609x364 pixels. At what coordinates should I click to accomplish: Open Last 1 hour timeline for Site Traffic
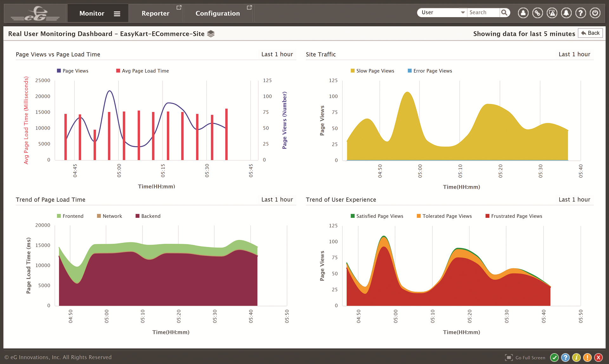(574, 54)
